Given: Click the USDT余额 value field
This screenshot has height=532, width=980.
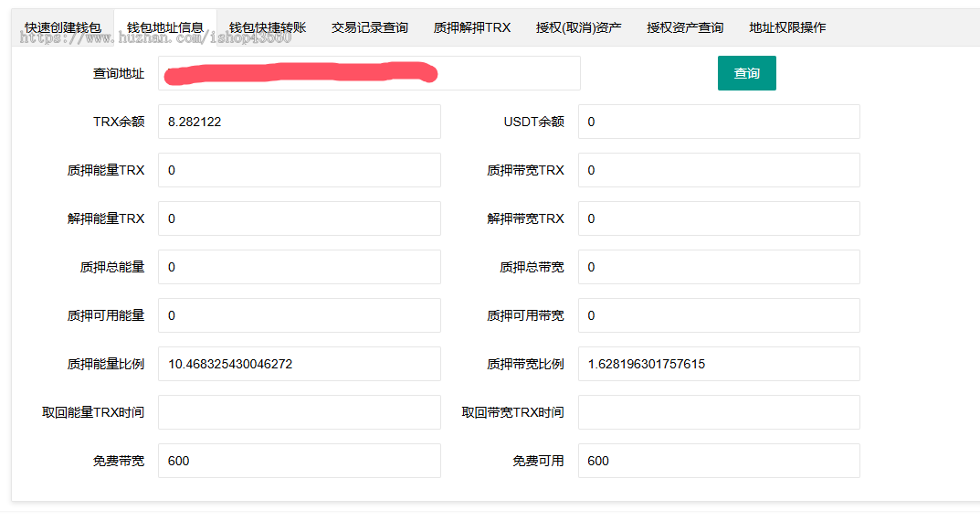Looking at the screenshot, I should (719, 122).
